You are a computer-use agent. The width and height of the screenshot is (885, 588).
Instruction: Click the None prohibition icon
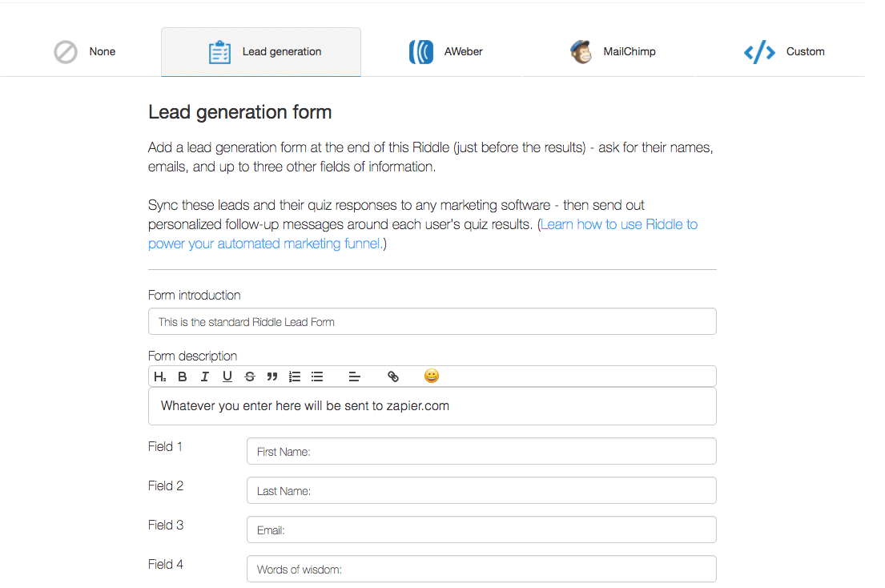click(x=66, y=52)
